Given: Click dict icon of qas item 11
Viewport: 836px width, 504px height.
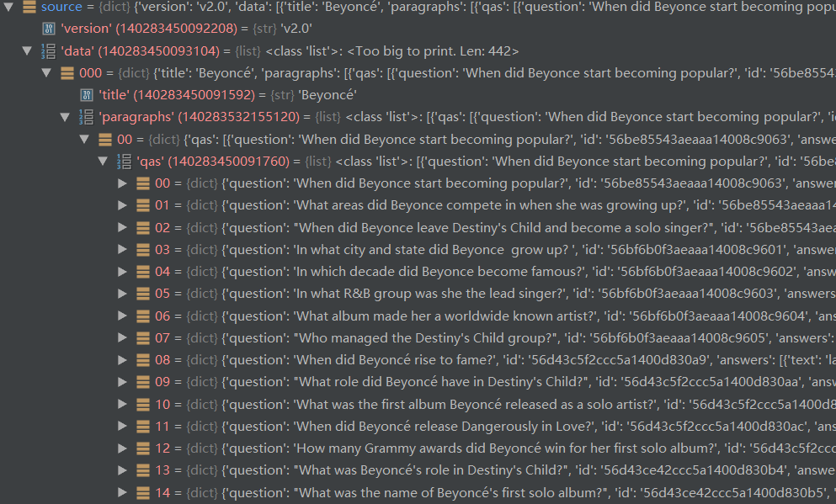Looking at the screenshot, I should (x=143, y=427).
